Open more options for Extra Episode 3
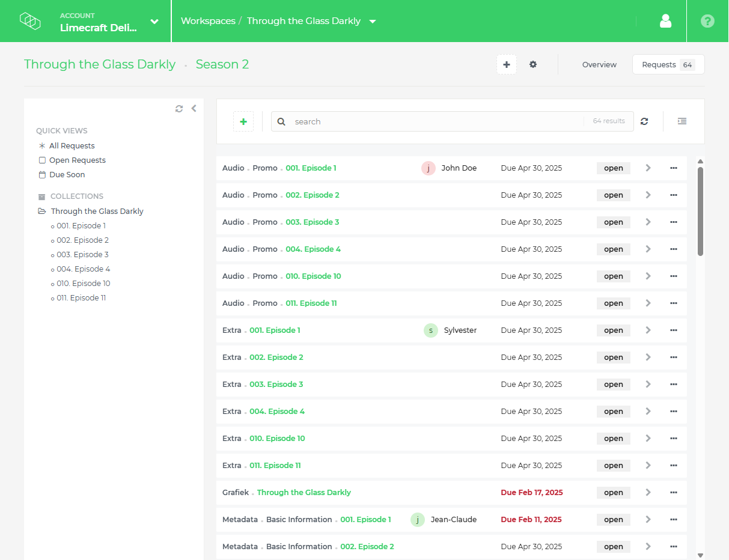This screenshot has height=560, width=729. point(674,385)
